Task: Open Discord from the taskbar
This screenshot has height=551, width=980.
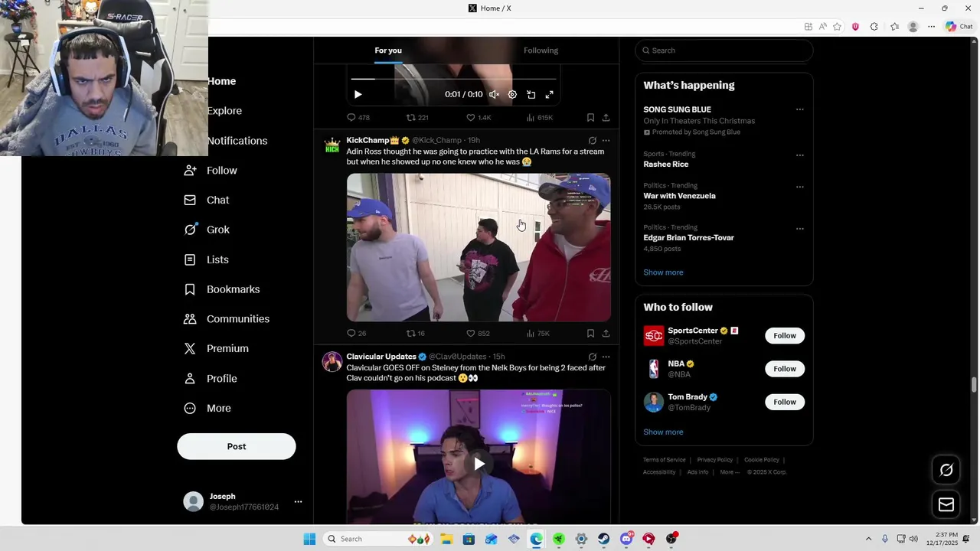Action: click(x=626, y=539)
